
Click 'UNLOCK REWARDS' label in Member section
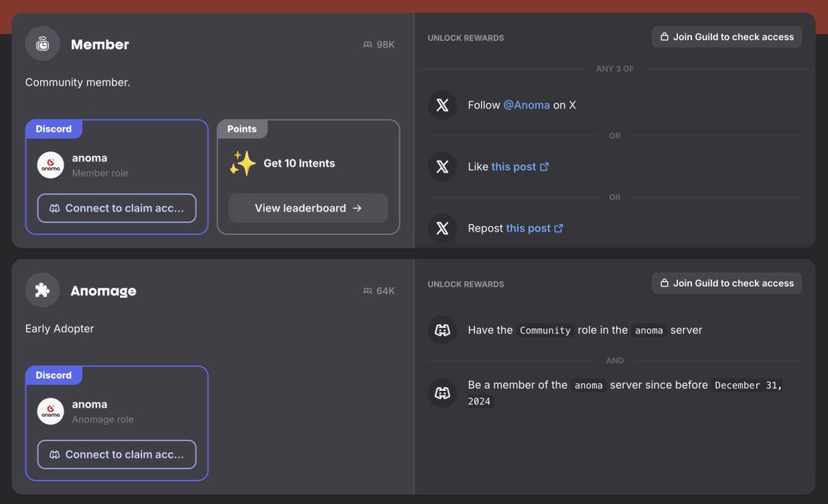point(466,38)
